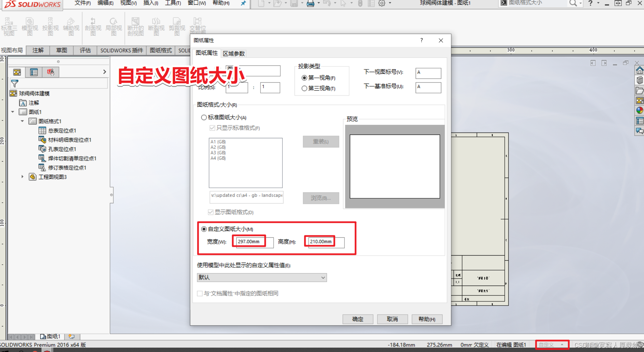Open the DimXpert-style third manager tab

(x=51, y=72)
